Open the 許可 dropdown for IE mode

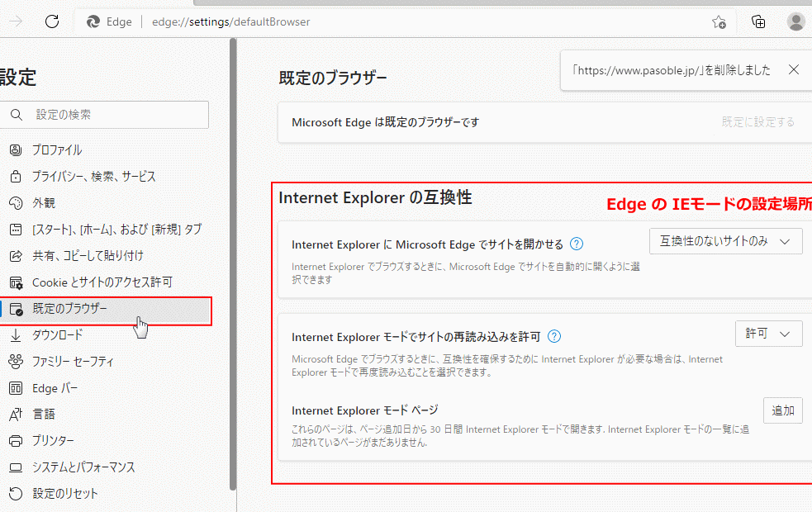pos(768,334)
